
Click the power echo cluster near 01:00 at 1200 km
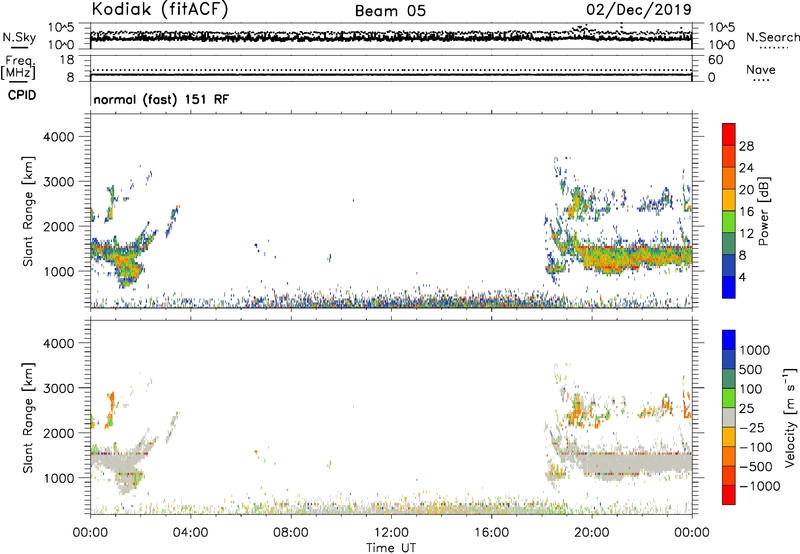[x=120, y=262]
